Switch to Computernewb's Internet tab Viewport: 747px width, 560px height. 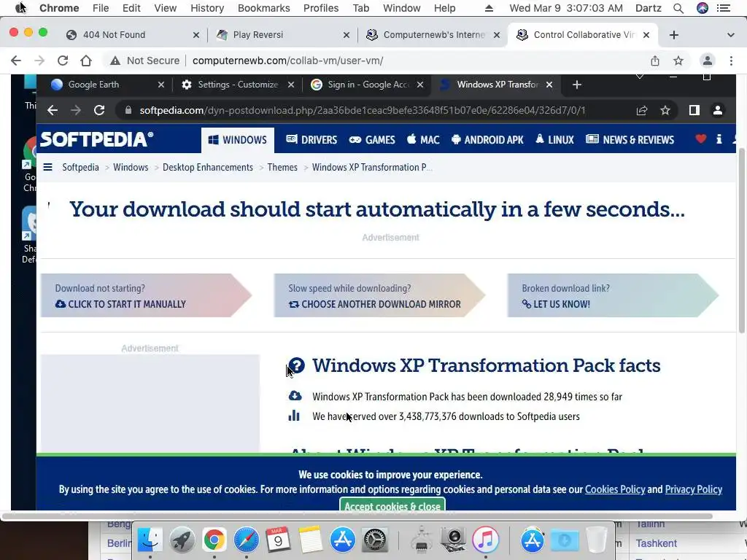(x=433, y=35)
